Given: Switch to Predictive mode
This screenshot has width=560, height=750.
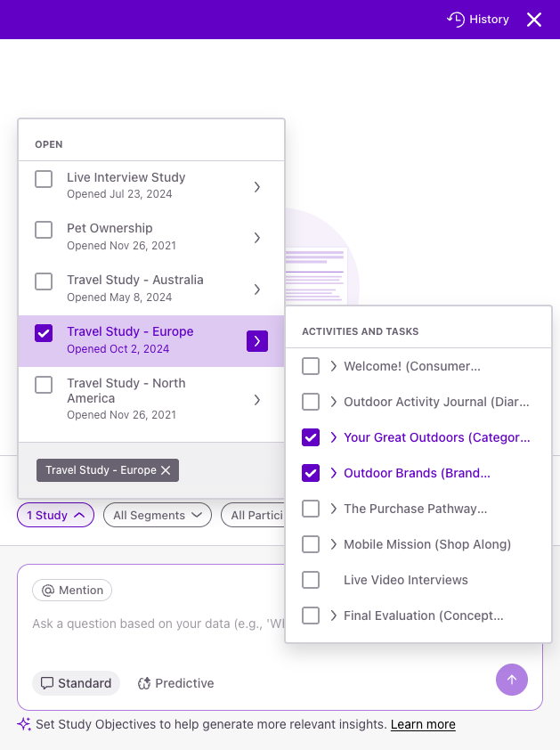Looking at the screenshot, I should pos(175,683).
